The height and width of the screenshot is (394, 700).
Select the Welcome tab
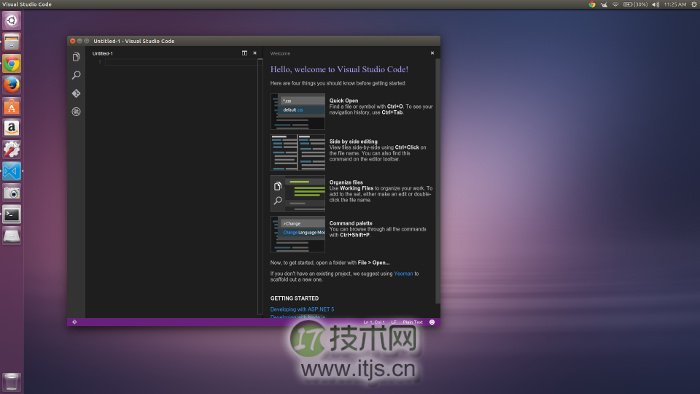coord(280,53)
